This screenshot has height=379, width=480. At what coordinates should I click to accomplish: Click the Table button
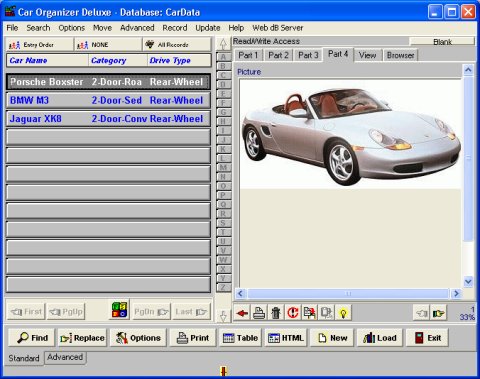240,338
